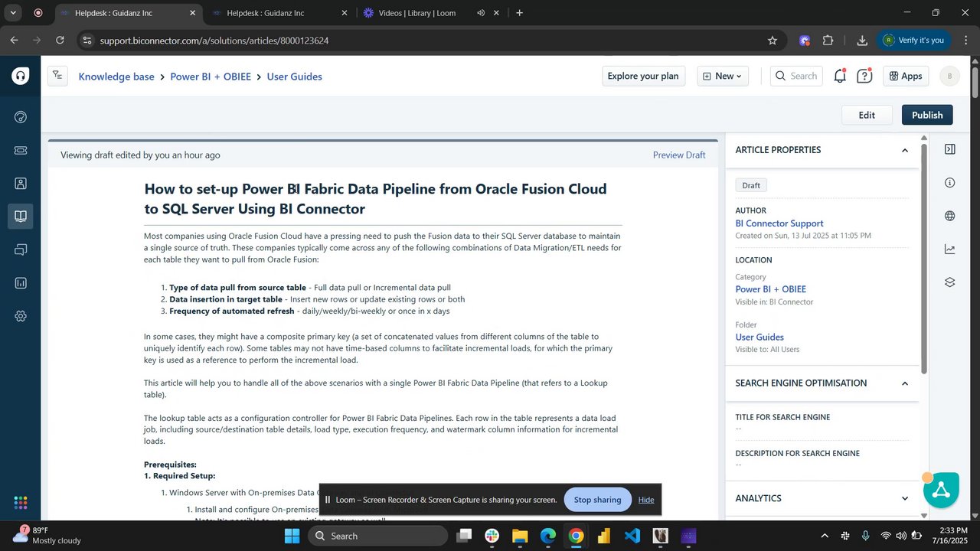Collapse the Search Engine Optimisation section
980x551 pixels.
tap(904, 383)
